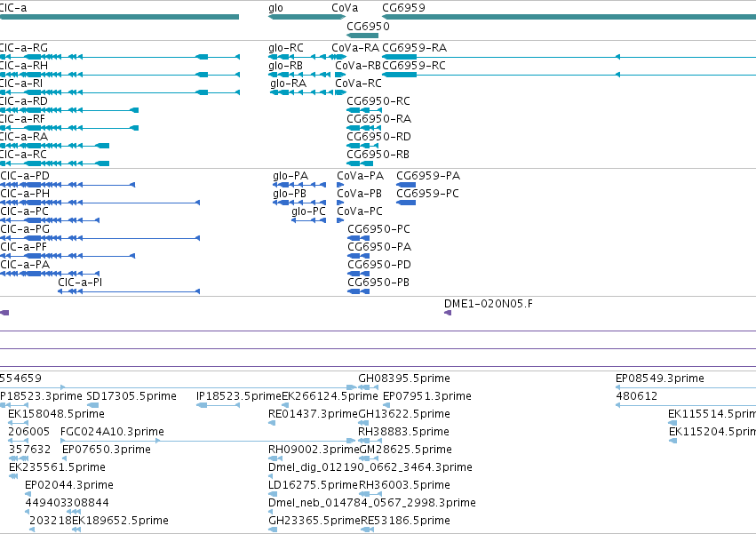Open the CoVa-RA transcript
The height and width of the screenshot is (534, 756).
(x=339, y=57)
